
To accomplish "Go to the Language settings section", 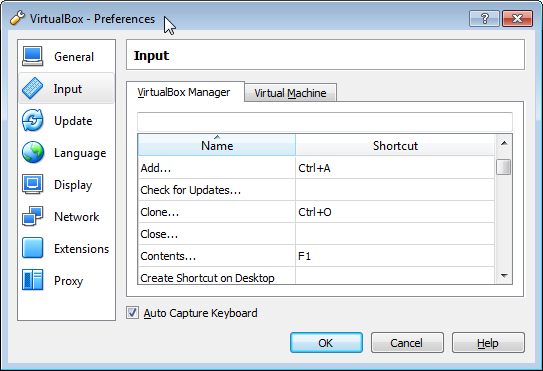I will (x=66, y=152).
